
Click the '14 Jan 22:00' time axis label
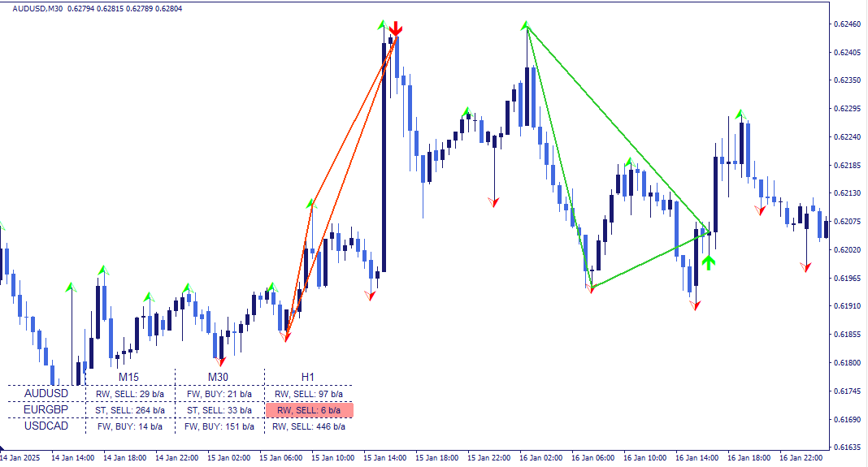177,458
